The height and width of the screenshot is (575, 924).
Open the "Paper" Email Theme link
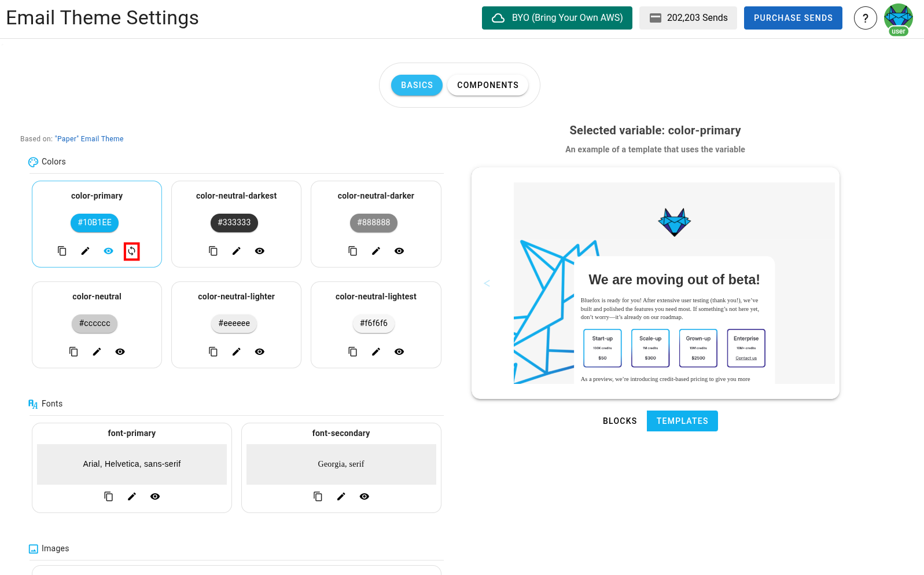[x=90, y=138]
